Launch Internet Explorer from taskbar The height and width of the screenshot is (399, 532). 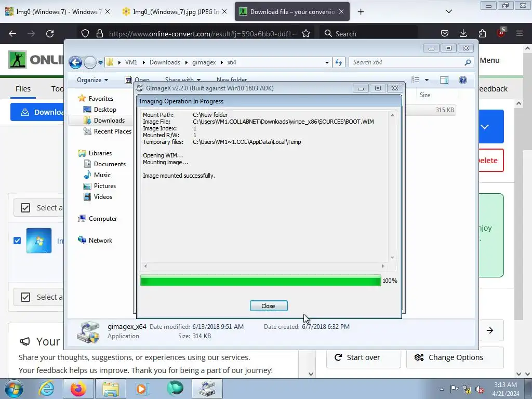[x=46, y=389]
